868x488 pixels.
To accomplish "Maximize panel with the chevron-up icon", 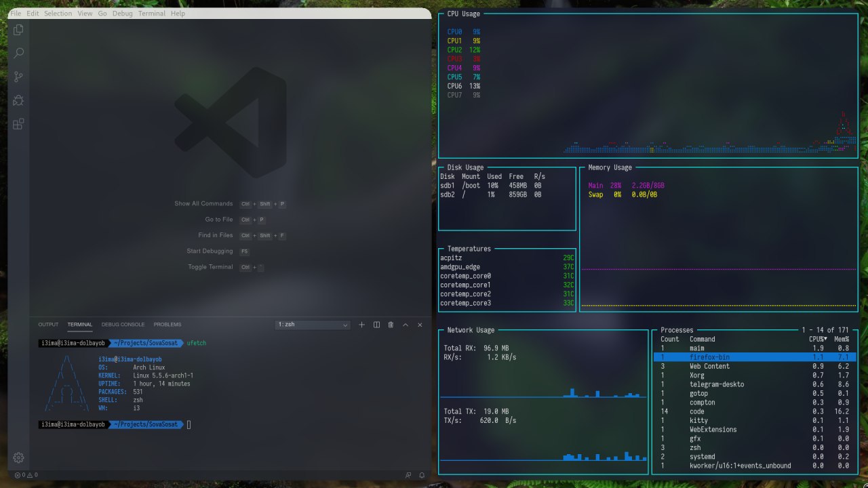I will tap(406, 325).
